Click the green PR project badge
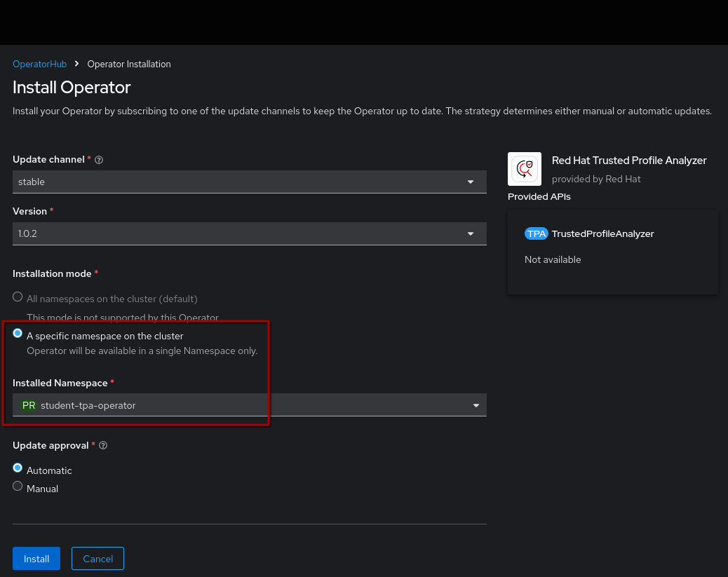The width and height of the screenshot is (728, 577). point(29,405)
